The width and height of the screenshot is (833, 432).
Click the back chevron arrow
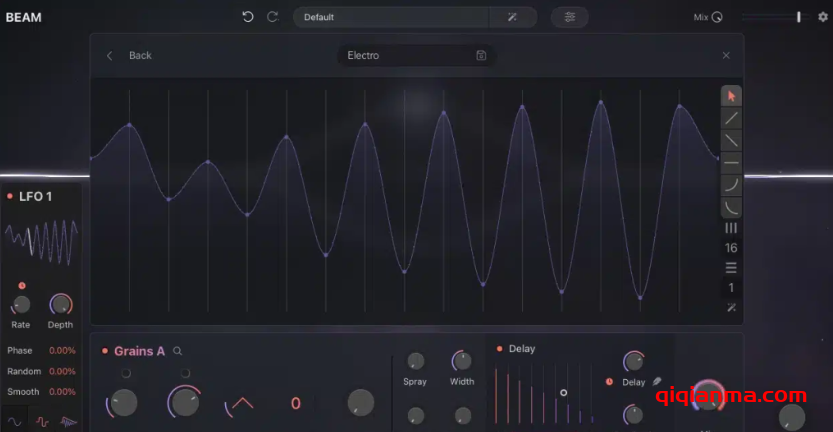coord(109,55)
